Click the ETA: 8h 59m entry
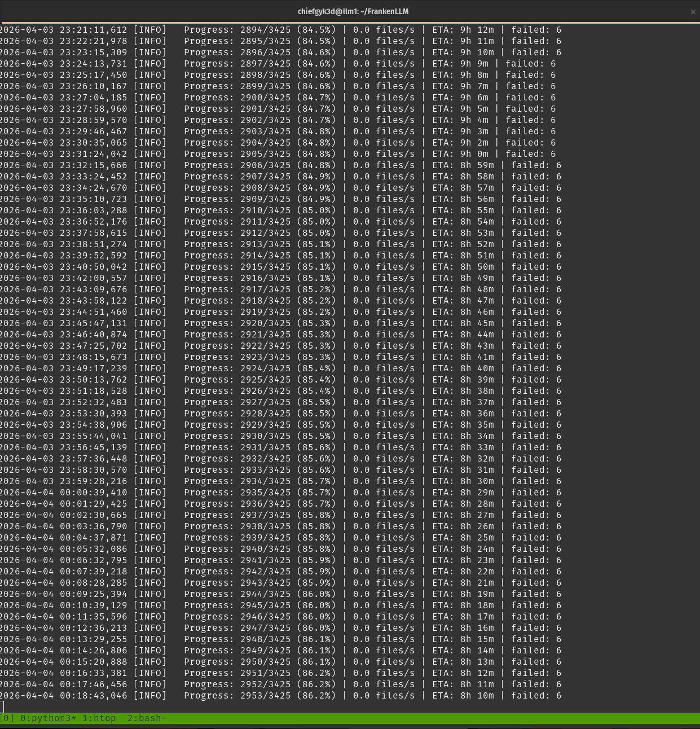The width and height of the screenshot is (700, 729). coord(463,165)
